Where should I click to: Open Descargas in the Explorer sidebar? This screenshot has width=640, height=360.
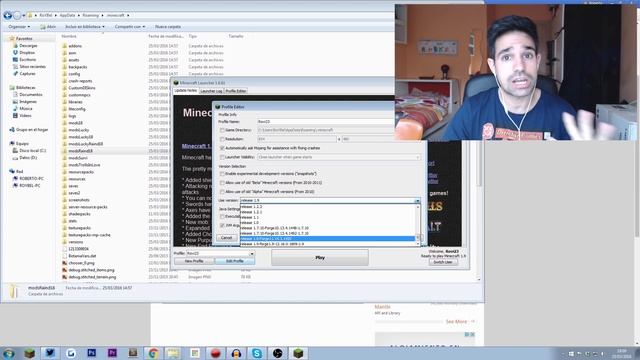click(28, 46)
